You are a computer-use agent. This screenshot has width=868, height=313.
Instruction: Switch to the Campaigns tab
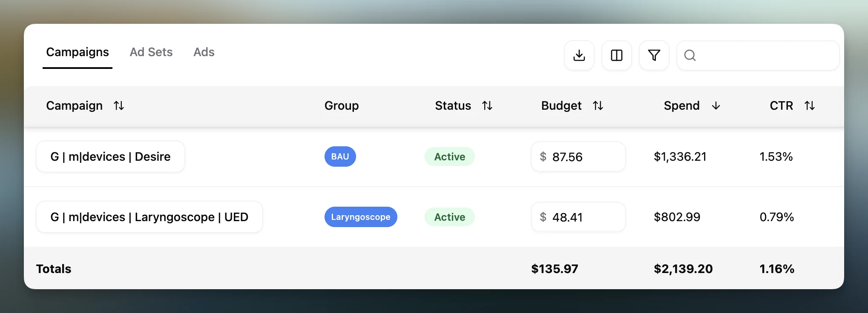[x=78, y=52]
